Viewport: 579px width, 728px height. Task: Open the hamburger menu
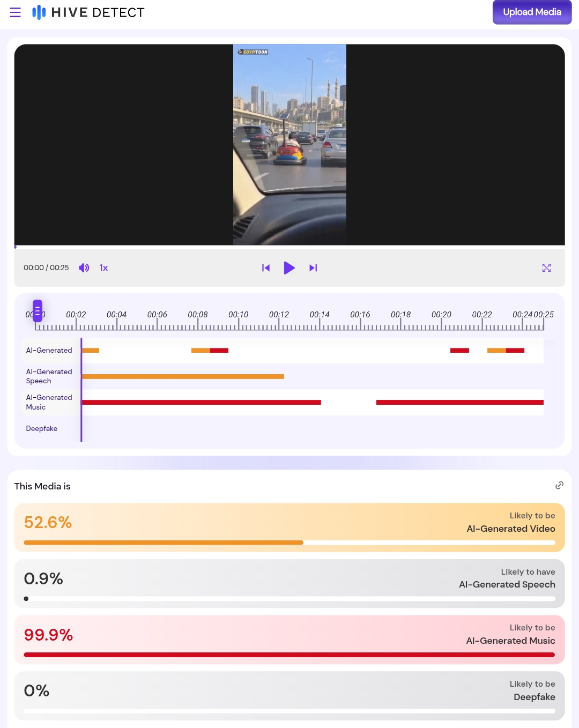coord(15,12)
